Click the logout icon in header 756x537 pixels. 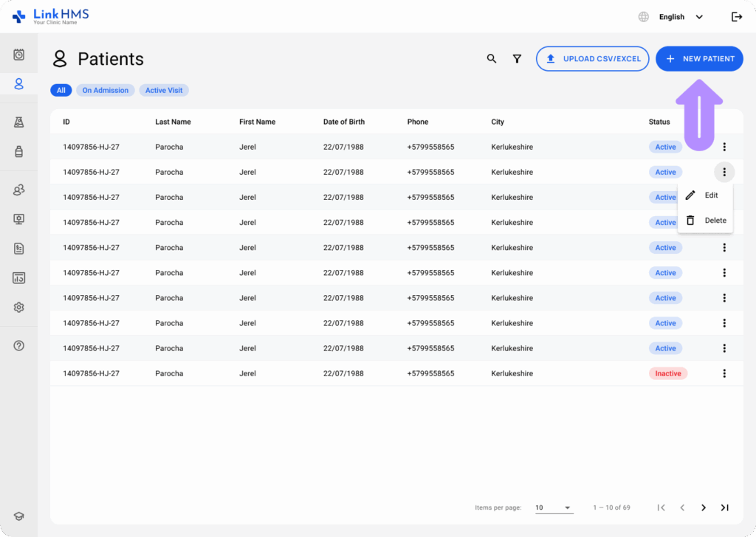(736, 17)
